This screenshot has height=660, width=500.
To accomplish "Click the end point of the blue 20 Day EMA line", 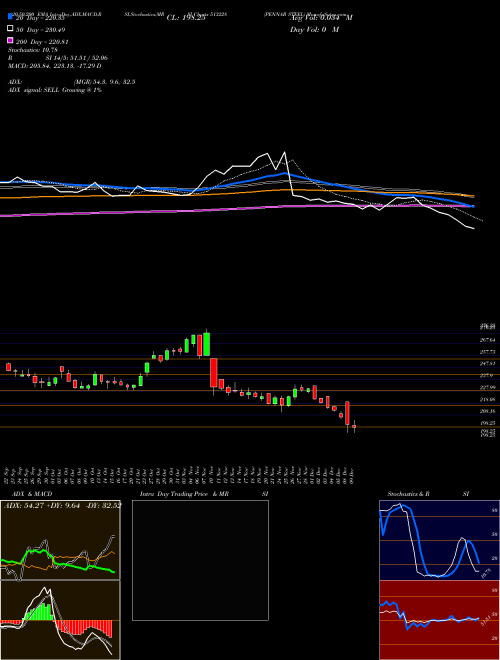I will tap(473, 206).
